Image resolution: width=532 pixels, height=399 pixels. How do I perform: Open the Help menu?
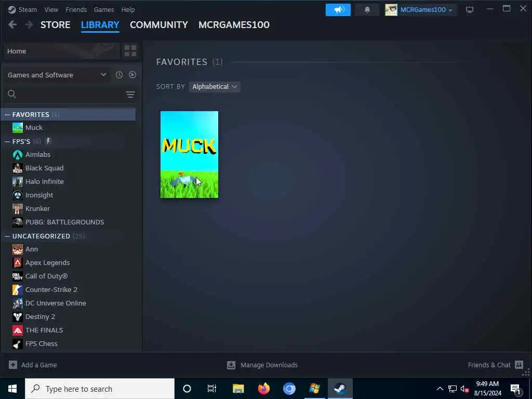click(x=128, y=9)
